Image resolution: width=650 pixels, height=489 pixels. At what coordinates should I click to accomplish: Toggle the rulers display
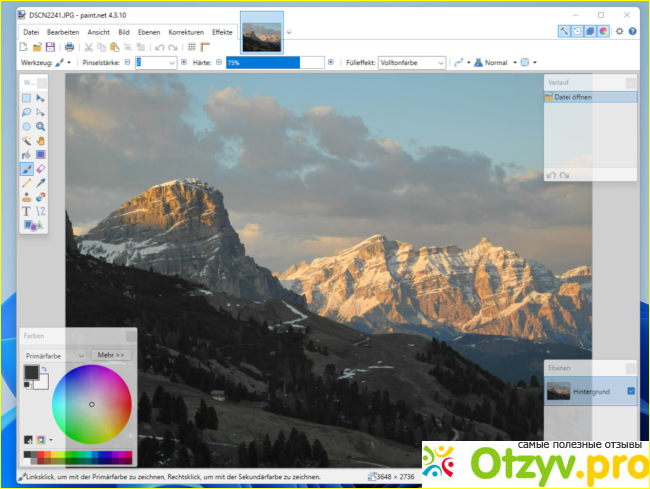tap(206, 47)
